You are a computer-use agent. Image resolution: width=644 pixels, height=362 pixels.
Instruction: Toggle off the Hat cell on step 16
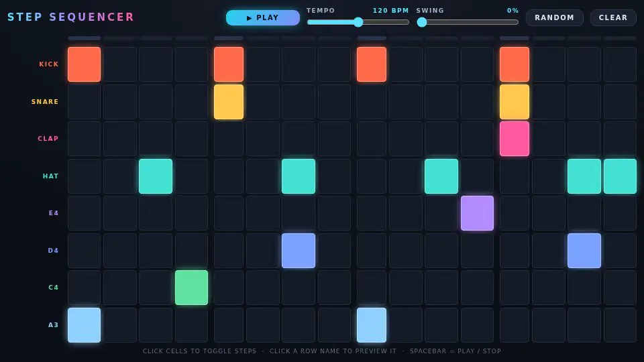tap(620, 176)
